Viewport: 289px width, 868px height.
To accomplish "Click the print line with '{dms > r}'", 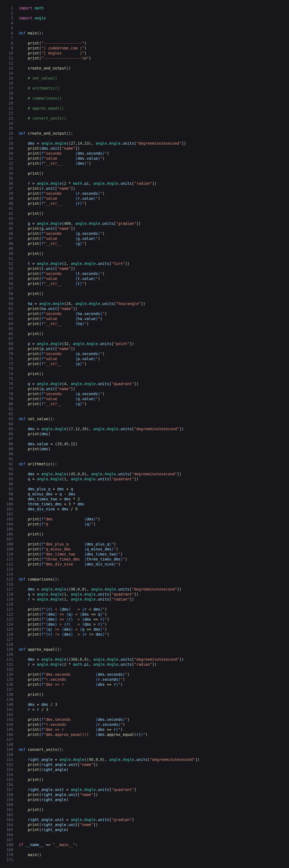I will click(x=67, y=624).
